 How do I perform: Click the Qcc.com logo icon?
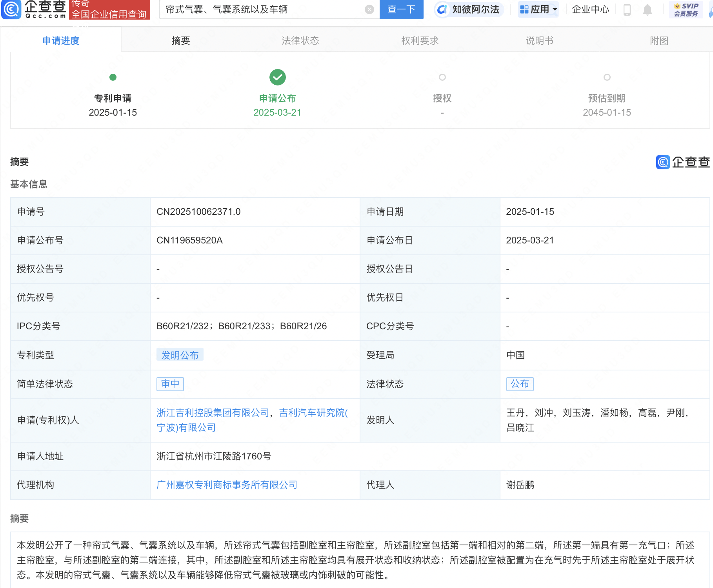(11, 9)
